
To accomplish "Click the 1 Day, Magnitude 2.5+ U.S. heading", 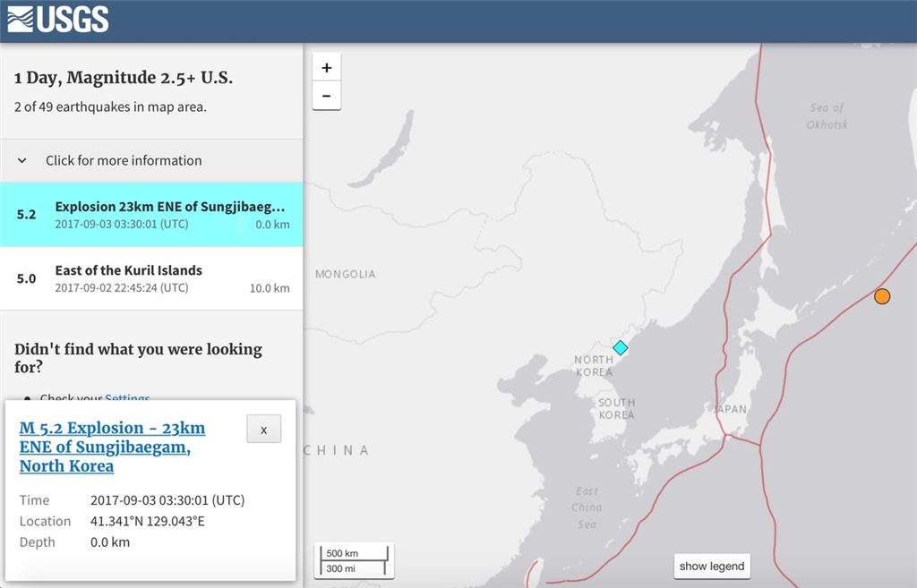I will [x=124, y=78].
